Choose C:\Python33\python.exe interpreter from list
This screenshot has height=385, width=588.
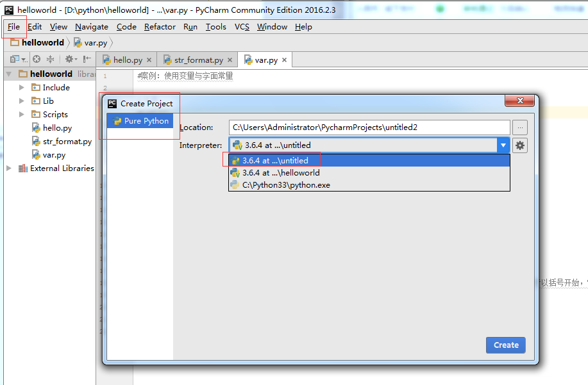(x=369, y=185)
